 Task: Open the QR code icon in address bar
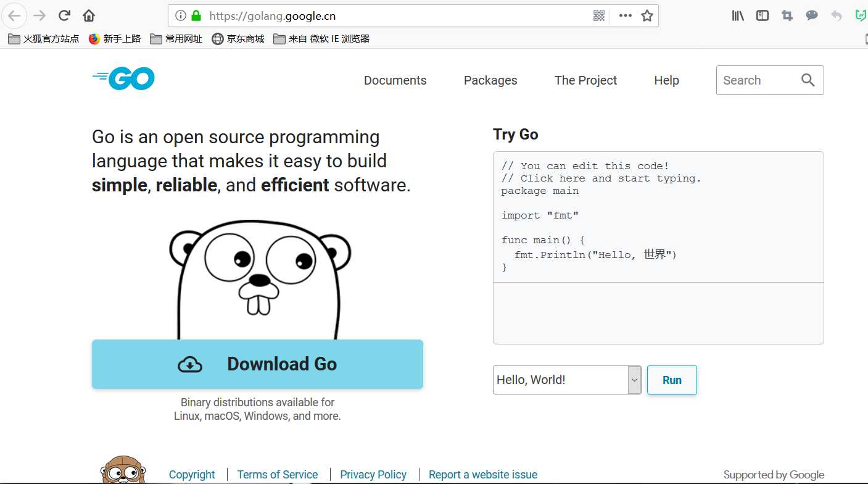tap(599, 15)
